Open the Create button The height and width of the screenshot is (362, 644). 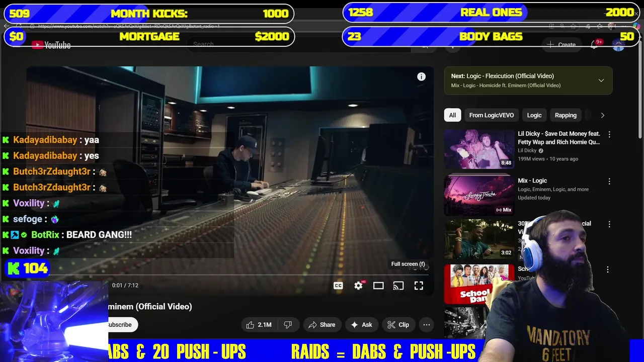[561, 45]
